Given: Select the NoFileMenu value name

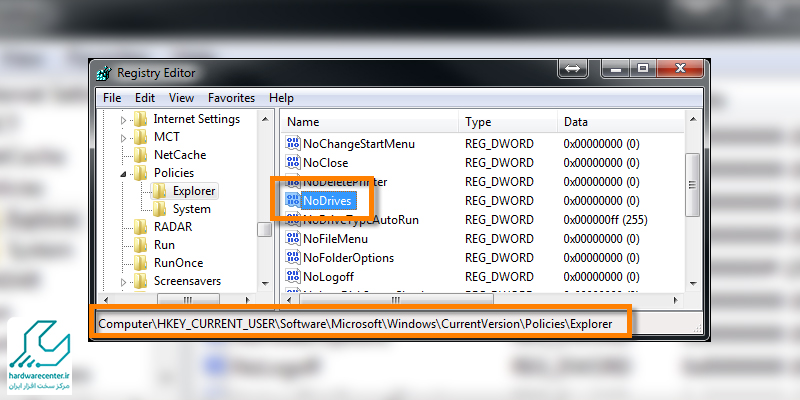Looking at the screenshot, I should pyautogui.click(x=335, y=238).
